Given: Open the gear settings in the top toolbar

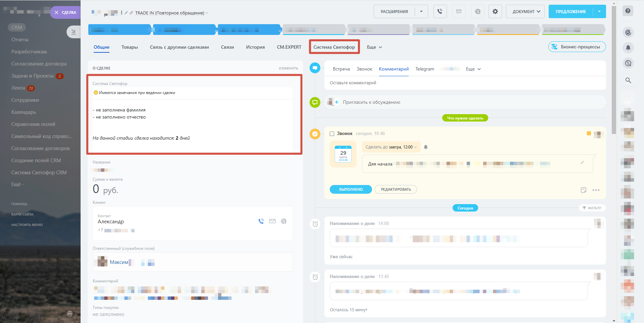Looking at the screenshot, I should point(495,11).
